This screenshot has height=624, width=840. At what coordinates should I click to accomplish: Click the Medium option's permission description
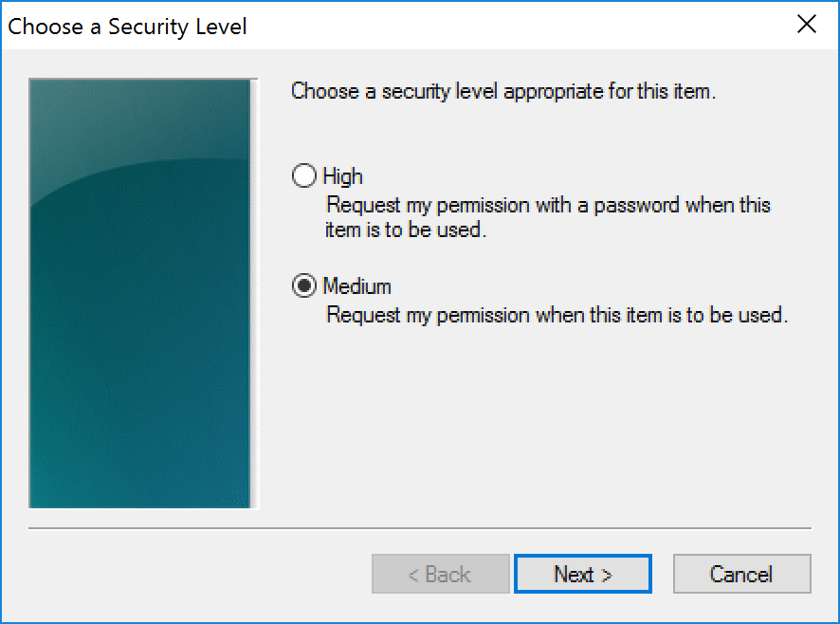(x=557, y=315)
